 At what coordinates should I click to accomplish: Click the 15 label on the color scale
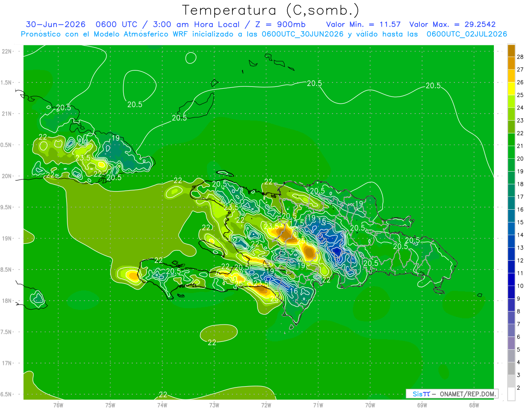(x=520, y=222)
